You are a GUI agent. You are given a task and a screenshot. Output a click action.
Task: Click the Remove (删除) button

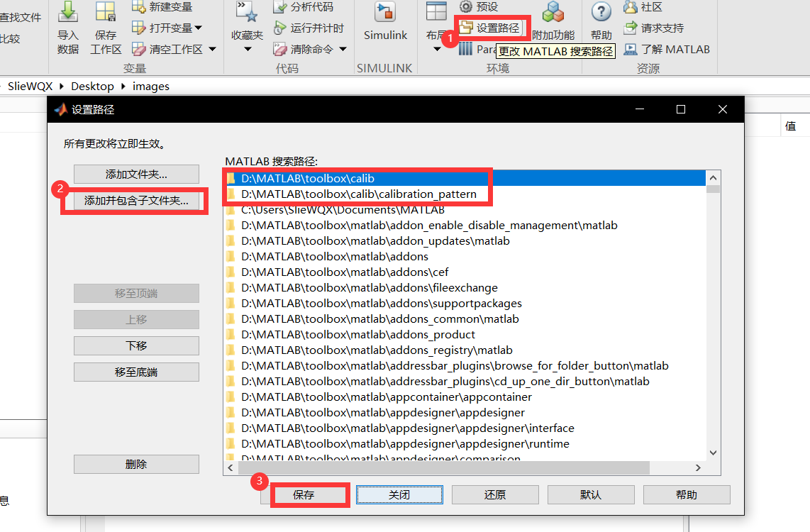[136, 464]
